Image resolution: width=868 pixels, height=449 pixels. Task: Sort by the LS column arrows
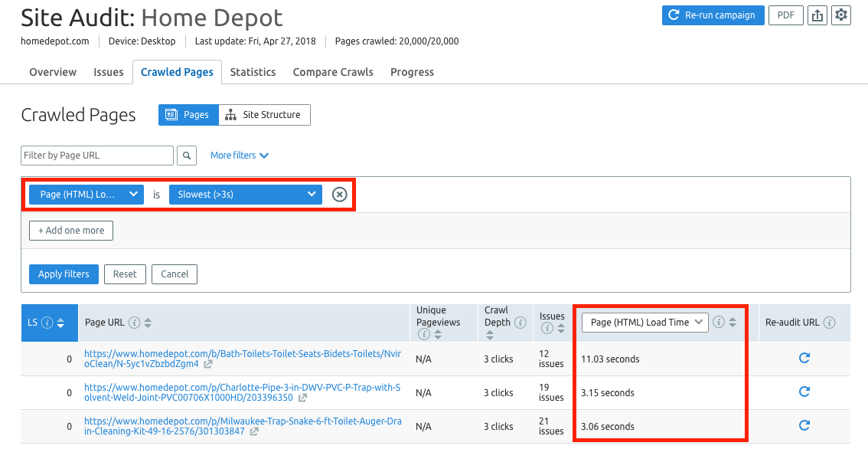(x=61, y=323)
